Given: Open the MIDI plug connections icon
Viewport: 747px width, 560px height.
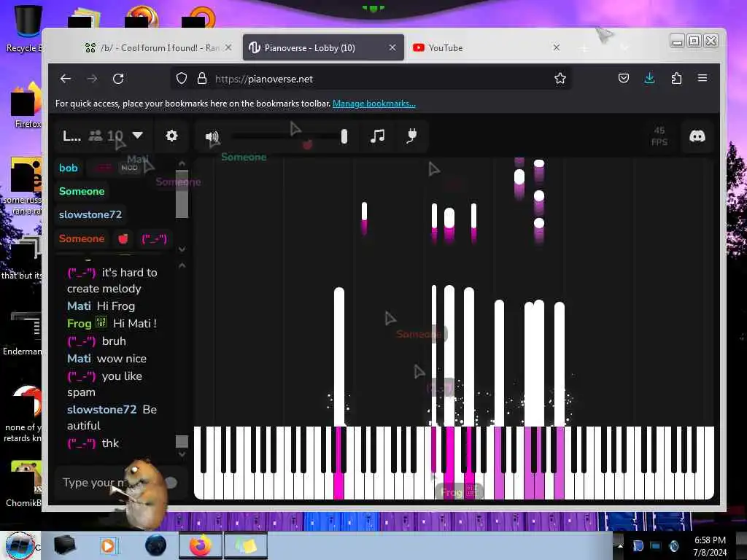Looking at the screenshot, I should click(411, 136).
